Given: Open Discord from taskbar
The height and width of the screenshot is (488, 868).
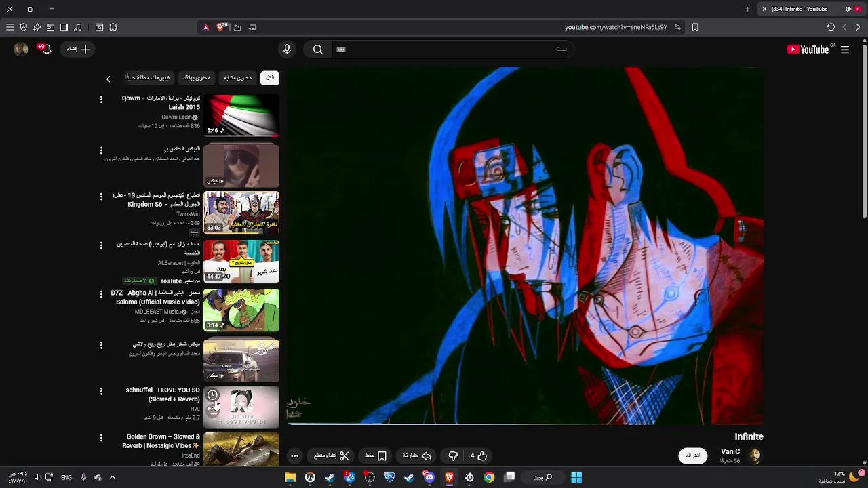Looking at the screenshot, I should coord(429,477).
